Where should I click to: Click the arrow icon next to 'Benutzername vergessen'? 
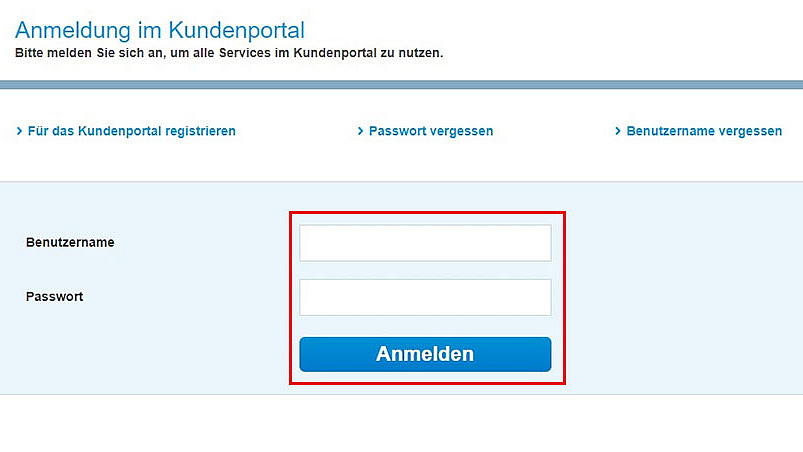tap(618, 131)
